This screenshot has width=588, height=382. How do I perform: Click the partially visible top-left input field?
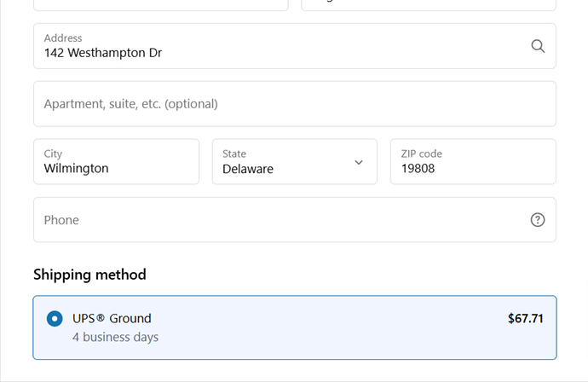[x=160, y=4]
